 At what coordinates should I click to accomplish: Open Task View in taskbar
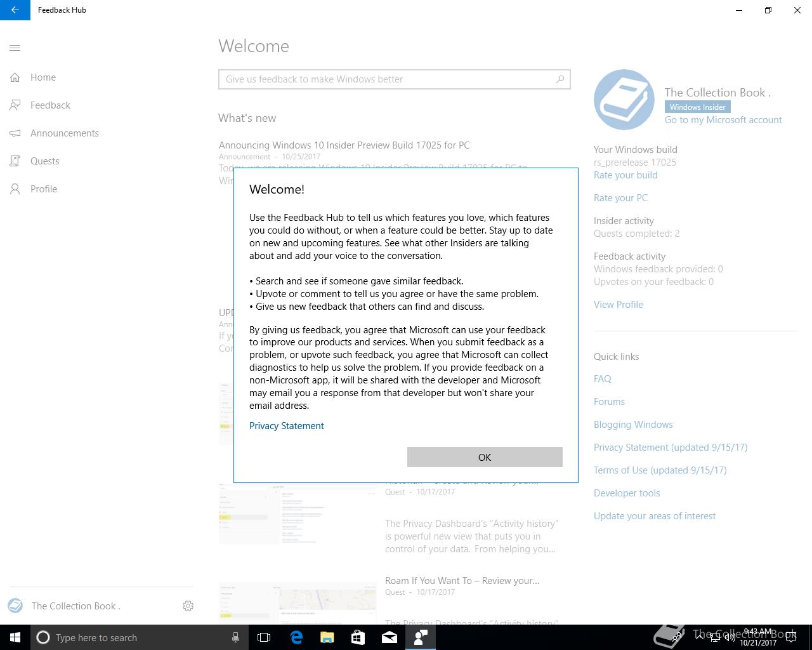pyautogui.click(x=264, y=637)
